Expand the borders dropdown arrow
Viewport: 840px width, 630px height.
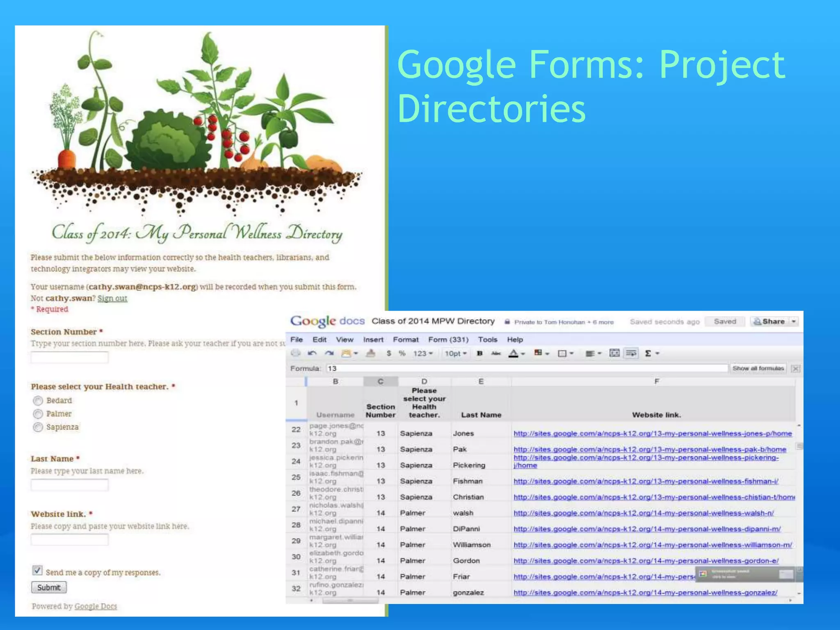[571, 354]
